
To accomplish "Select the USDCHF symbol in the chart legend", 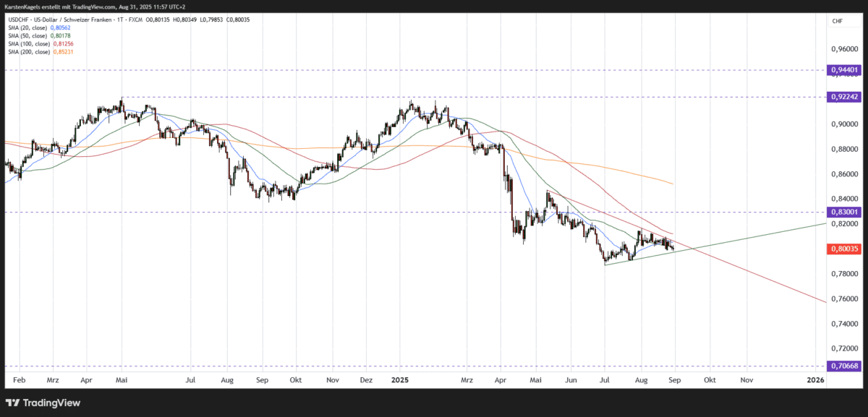I will [18, 20].
